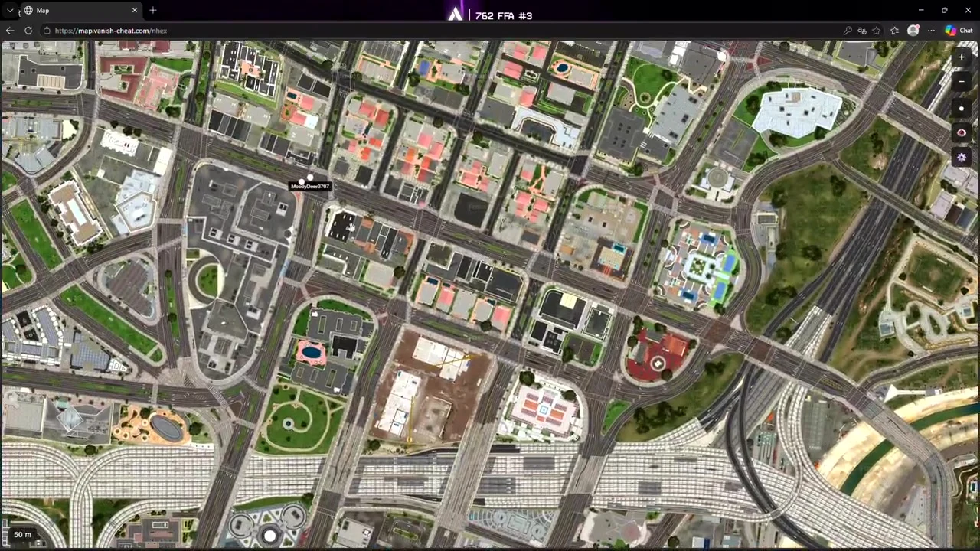The width and height of the screenshot is (980, 551).
Task: Close the Map tab
Action: (x=135, y=10)
